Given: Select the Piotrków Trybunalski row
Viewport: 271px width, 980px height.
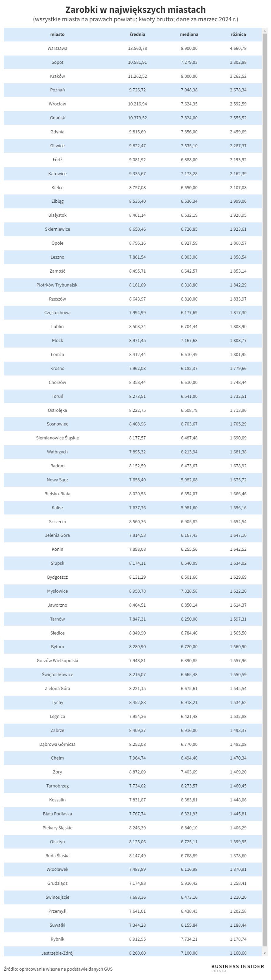Looking at the screenshot, I should (133, 285).
